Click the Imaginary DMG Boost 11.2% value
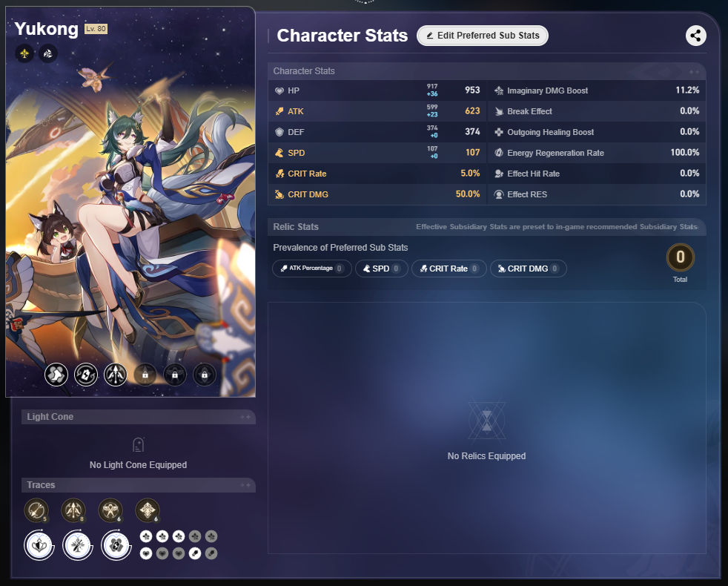The height and width of the screenshot is (586, 728). pos(688,90)
